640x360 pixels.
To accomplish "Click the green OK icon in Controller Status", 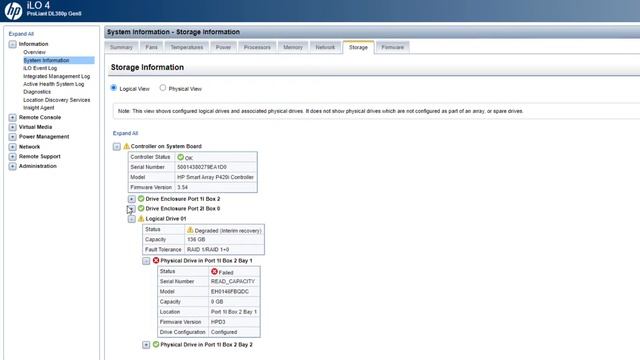I will (x=180, y=157).
